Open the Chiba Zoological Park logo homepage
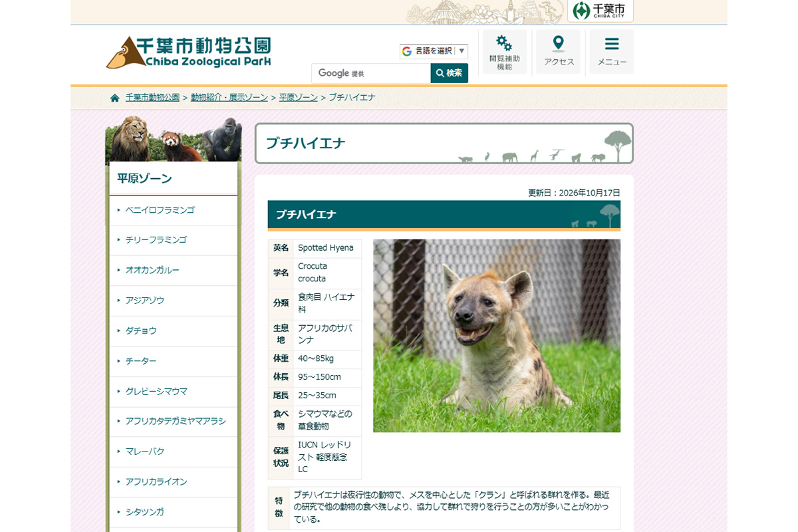This screenshot has width=798, height=532. tap(189, 52)
